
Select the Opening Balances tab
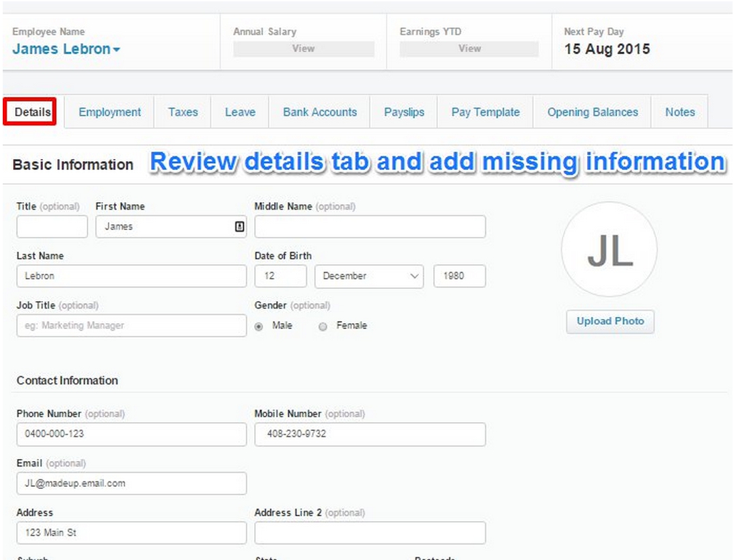(592, 113)
